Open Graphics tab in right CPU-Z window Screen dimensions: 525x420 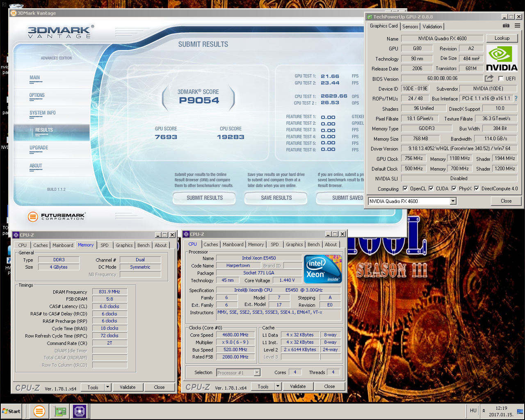click(294, 244)
